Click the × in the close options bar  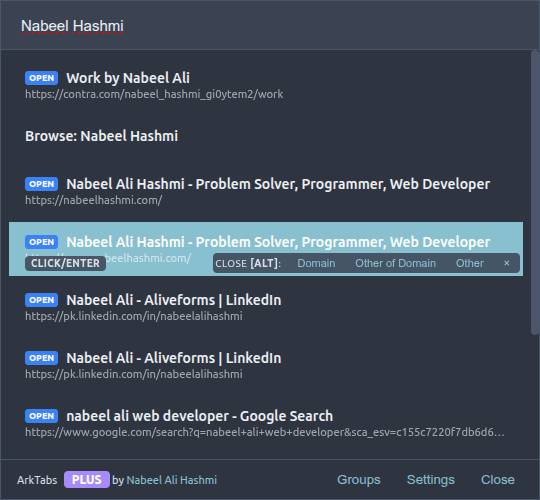[507, 263]
